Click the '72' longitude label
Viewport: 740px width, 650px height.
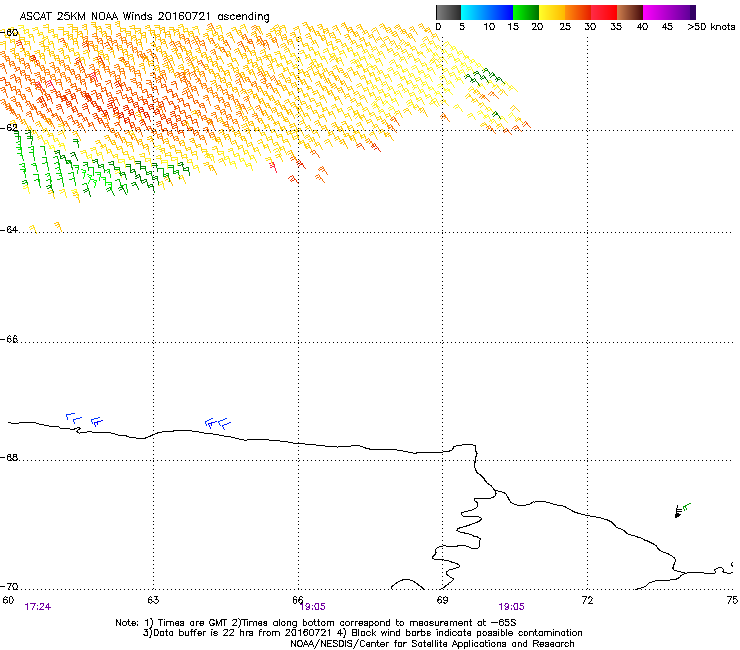[x=587, y=600]
